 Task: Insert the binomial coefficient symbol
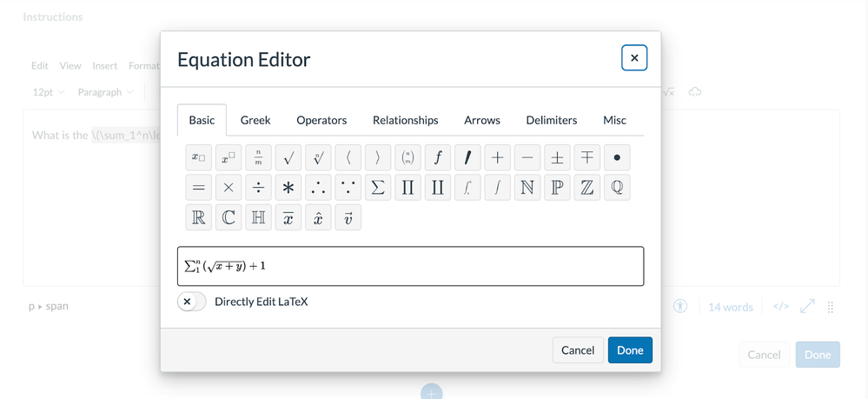click(407, 157)
